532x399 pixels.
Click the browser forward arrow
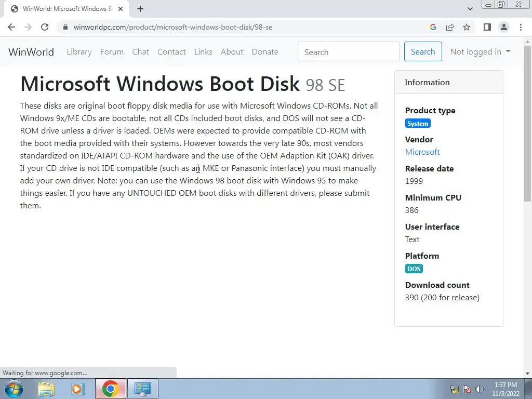pos(28,27)
